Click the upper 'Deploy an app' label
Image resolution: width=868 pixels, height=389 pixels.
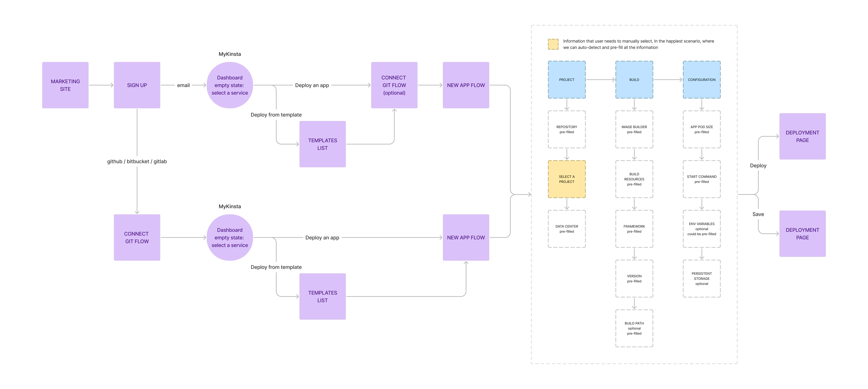(x=312, y=85)
